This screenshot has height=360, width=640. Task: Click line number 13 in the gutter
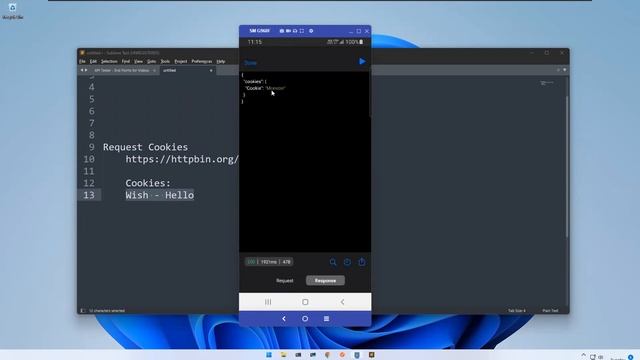(x=89, y=195)
